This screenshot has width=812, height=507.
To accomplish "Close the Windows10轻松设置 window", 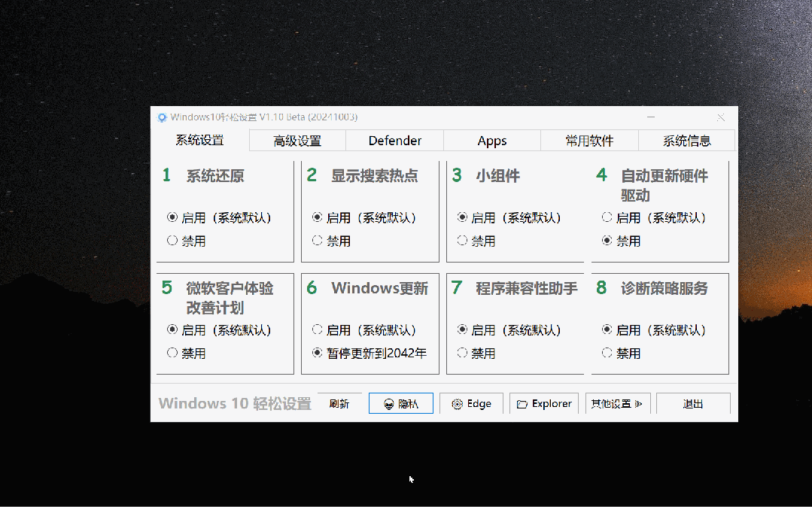I will coord(721,117).
